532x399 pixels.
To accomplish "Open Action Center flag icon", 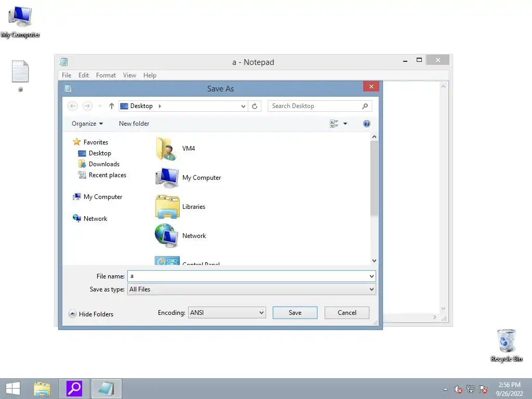I will pyautogui.click(x=483, y=389).
